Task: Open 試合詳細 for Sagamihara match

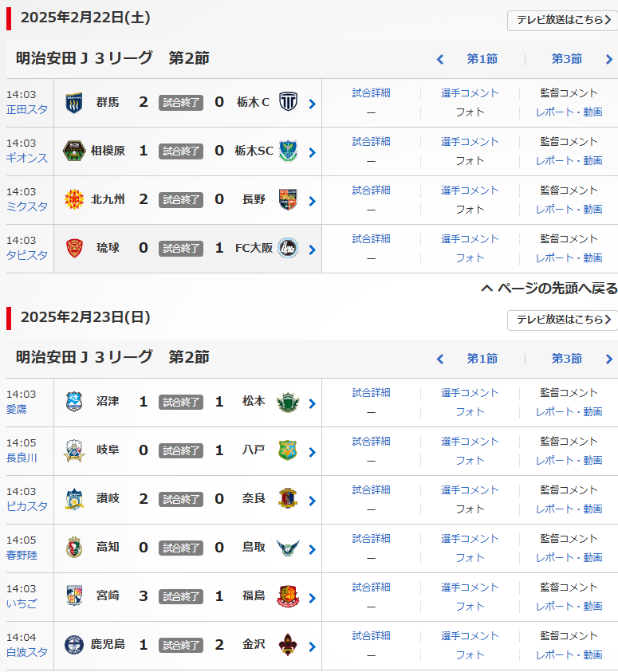Action: tap(371, 142)
